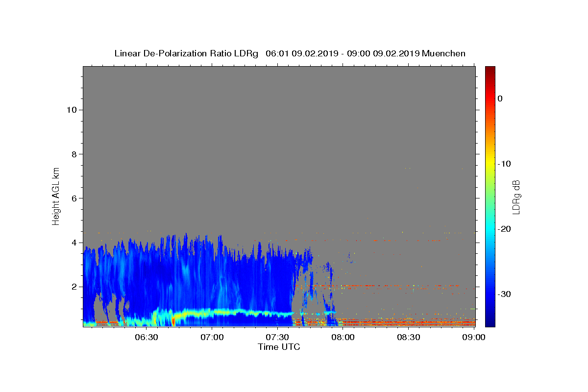
Task: Click the height tick label 2
Action: (x=73, y=286)
